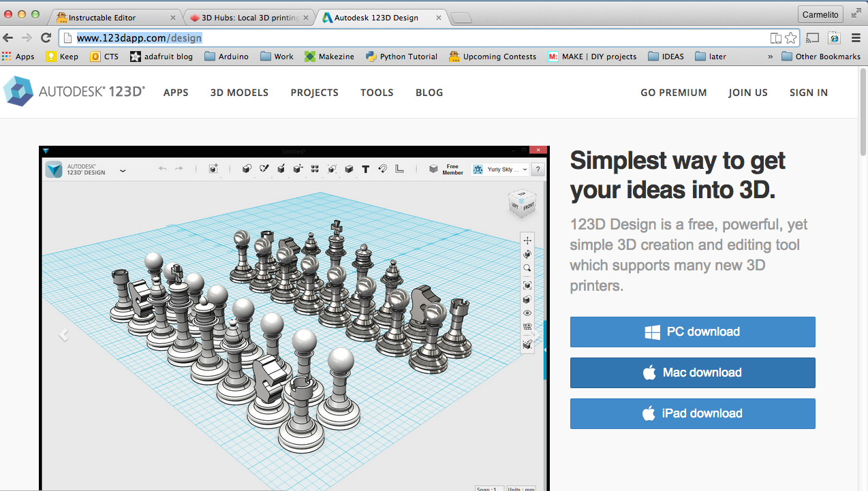
Task: Click the cast screen icon in Chrome toolbar
Action: click(x=812, y=38)
